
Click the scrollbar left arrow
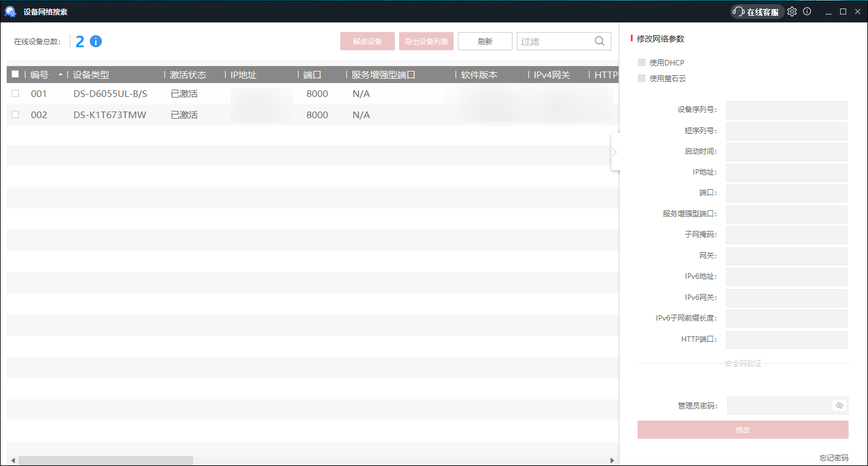[13, 461]
